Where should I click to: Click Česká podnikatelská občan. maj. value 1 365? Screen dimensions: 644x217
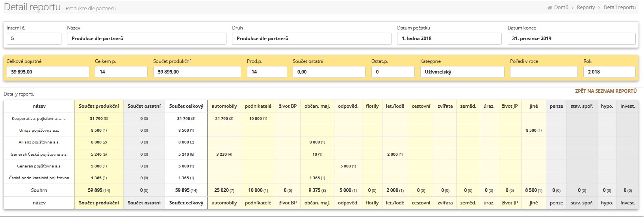[x=317, y=178]
